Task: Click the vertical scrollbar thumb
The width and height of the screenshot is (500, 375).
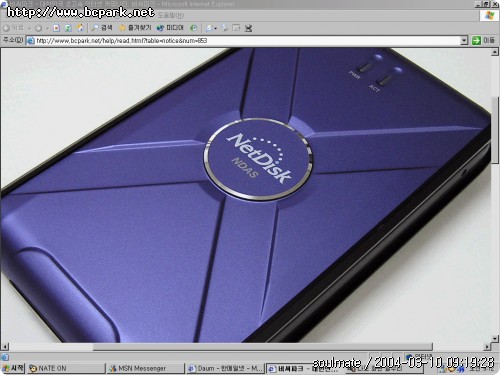Action: (x=495, y=129)
